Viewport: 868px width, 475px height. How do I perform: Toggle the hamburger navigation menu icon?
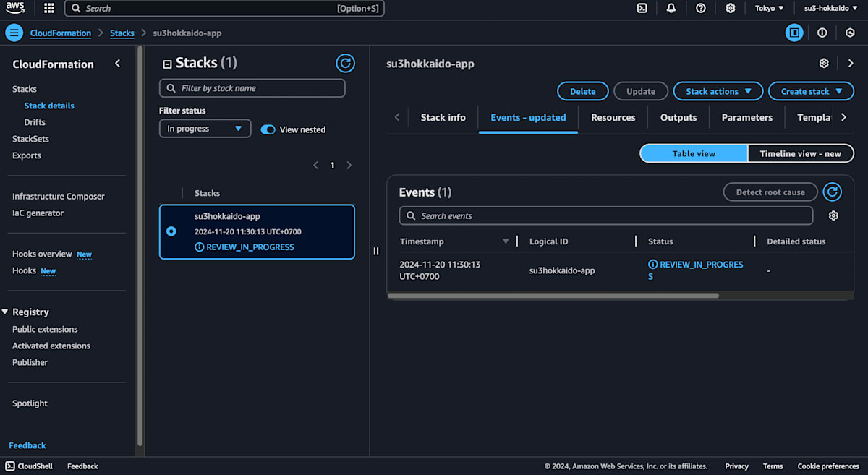(x=14, y=33)
